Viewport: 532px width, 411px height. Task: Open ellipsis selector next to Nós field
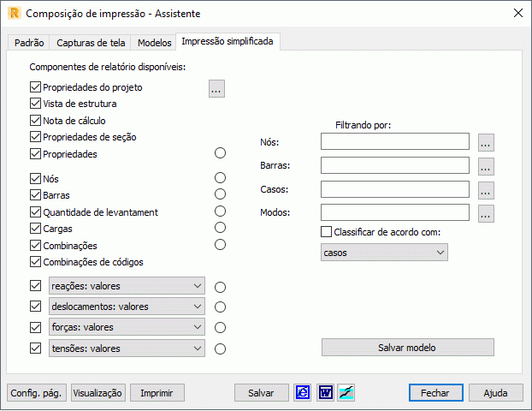coord(486,142)
